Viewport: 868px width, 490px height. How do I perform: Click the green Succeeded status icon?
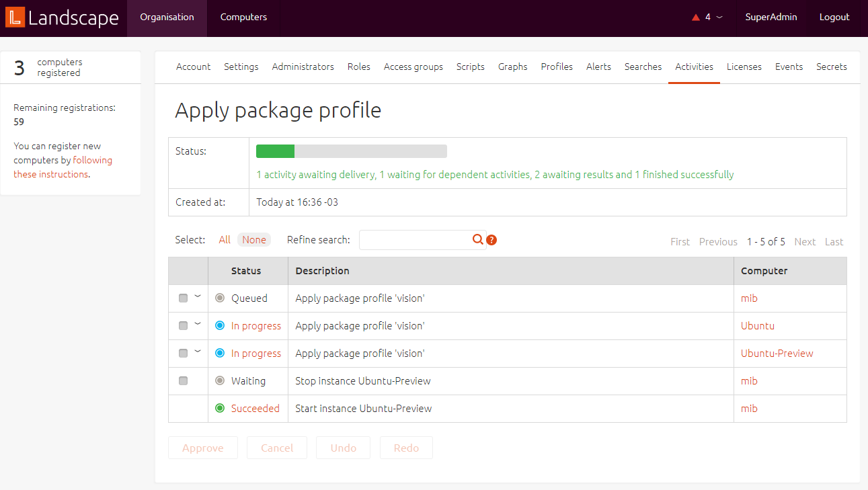[219, 408]
